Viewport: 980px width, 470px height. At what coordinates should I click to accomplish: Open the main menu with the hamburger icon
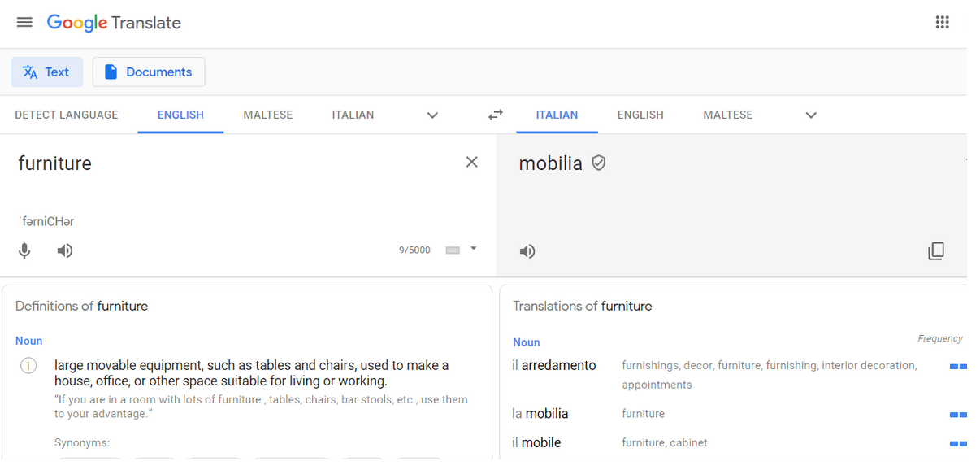pos(24,22)
